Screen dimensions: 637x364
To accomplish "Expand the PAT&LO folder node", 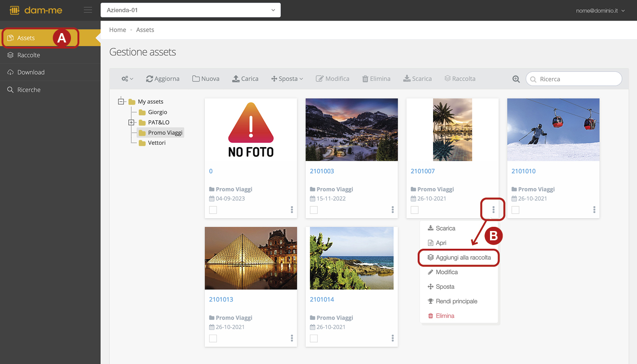I will pyautogui.click(x=131, y=122).
